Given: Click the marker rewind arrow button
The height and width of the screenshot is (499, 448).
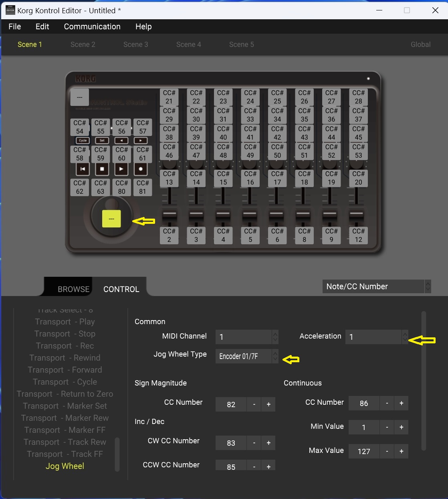Looking at the screenshot, I should click(121, 140).
